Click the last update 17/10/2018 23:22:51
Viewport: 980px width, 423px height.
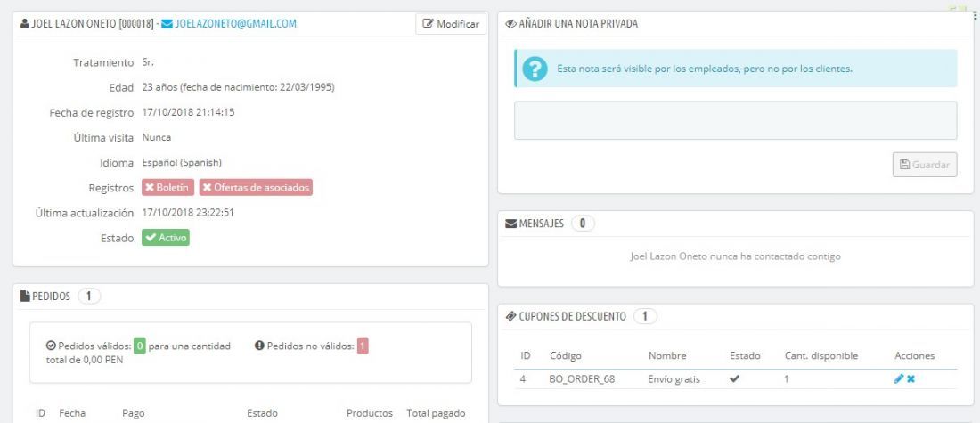click(188, 213)
